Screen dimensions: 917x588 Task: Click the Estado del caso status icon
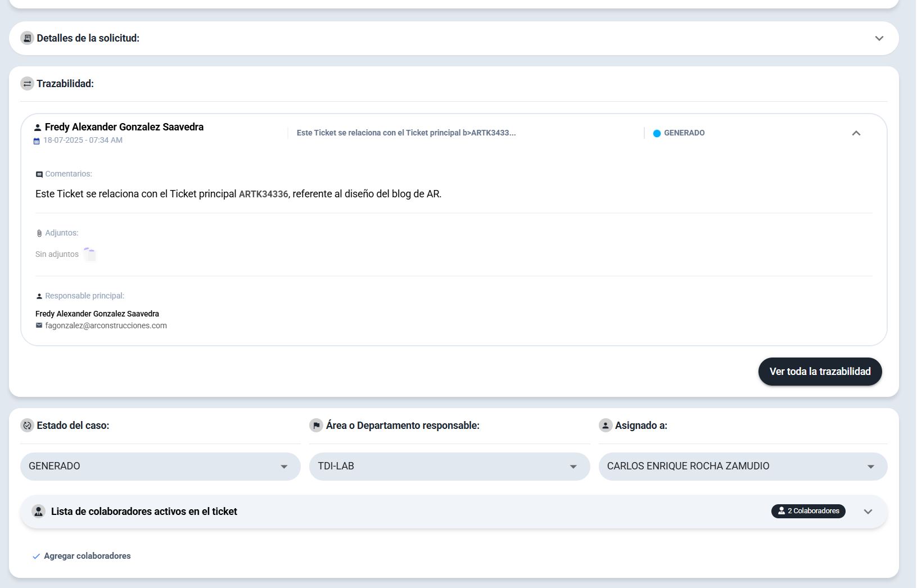(27, 426)
